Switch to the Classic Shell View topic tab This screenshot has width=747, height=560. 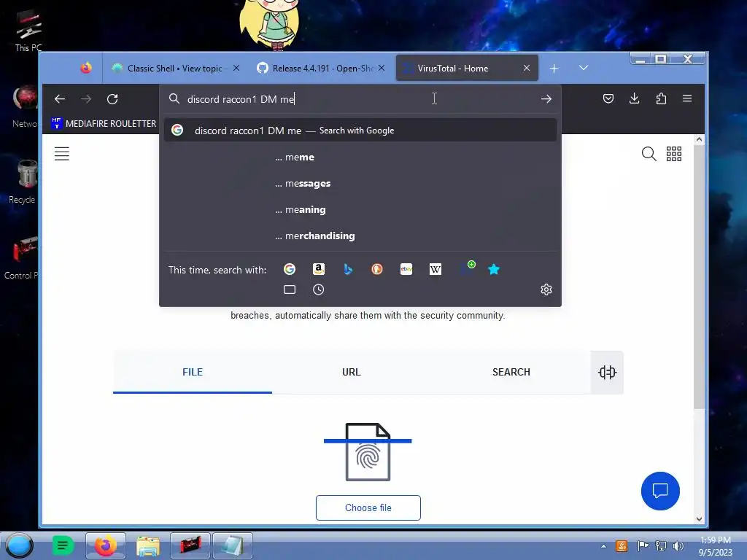pos(176,68)
